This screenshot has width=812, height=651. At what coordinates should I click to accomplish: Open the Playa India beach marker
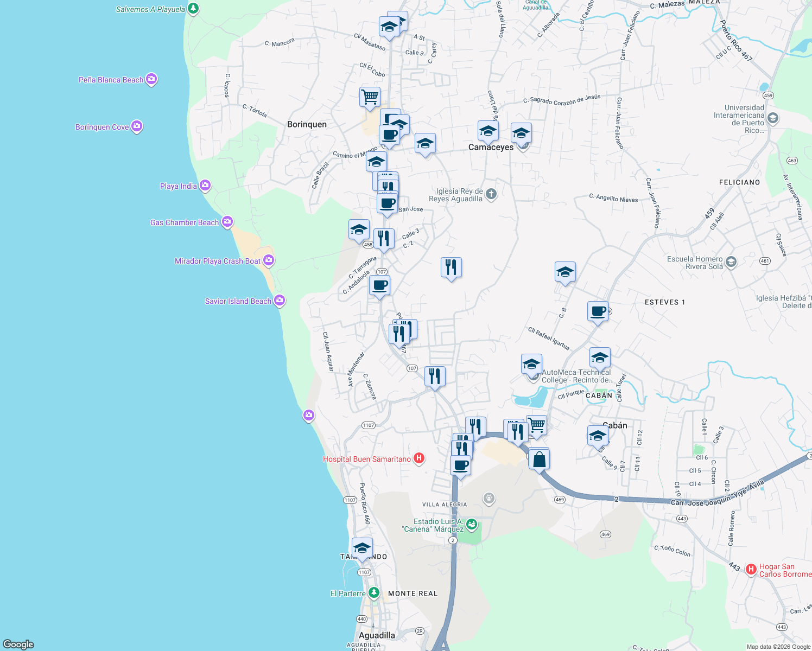click(x=205, y=186)
